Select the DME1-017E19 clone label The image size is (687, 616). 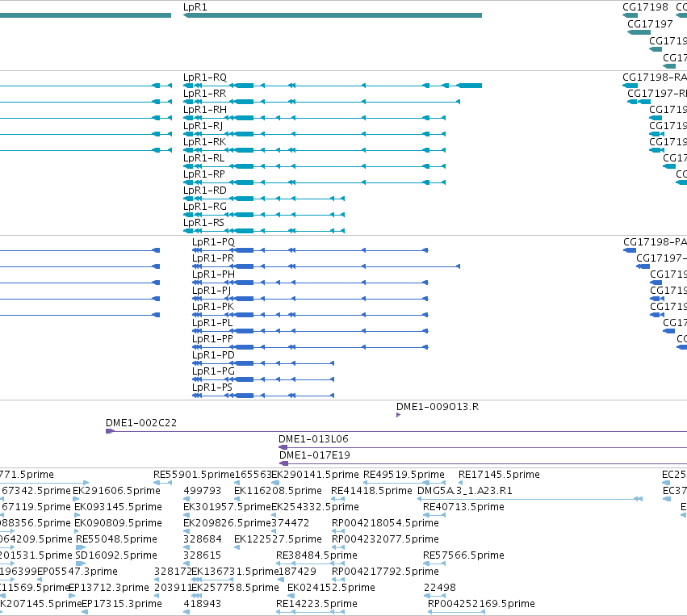(x=315, y=455)
